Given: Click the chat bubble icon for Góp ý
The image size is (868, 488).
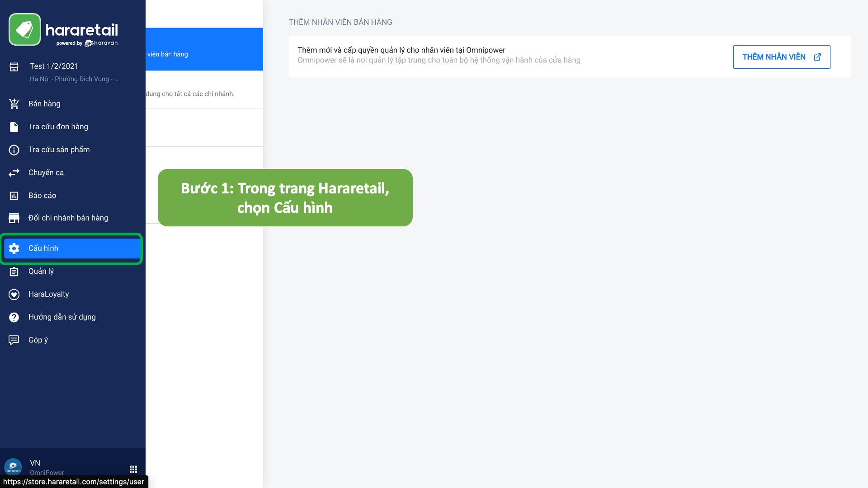Looking at the screenshot, I should [14, 340].
